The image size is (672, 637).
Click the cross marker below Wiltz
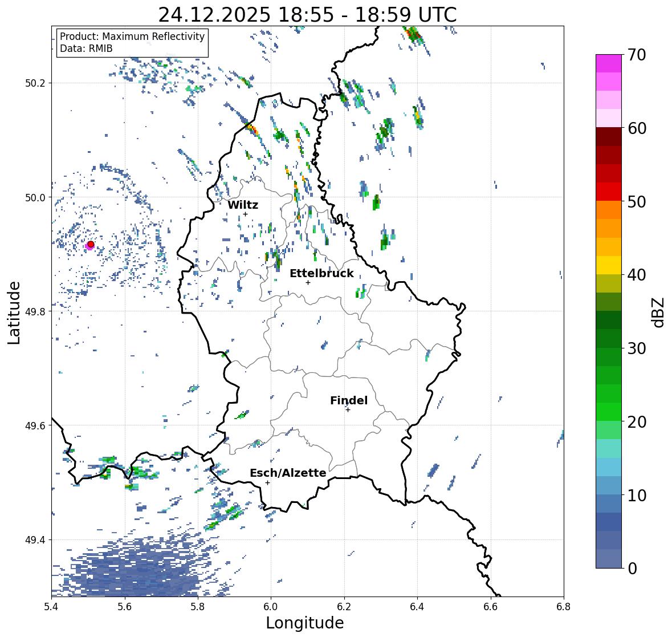[x=245, y=214]
